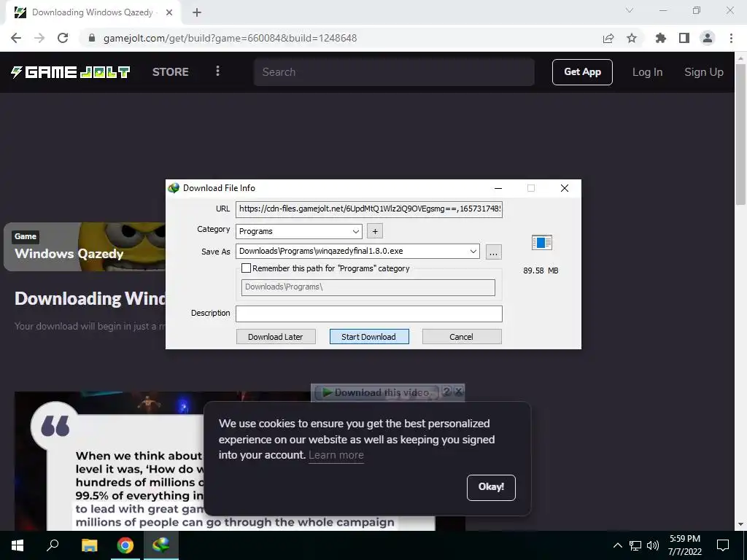Click the Start Download button

368,337
